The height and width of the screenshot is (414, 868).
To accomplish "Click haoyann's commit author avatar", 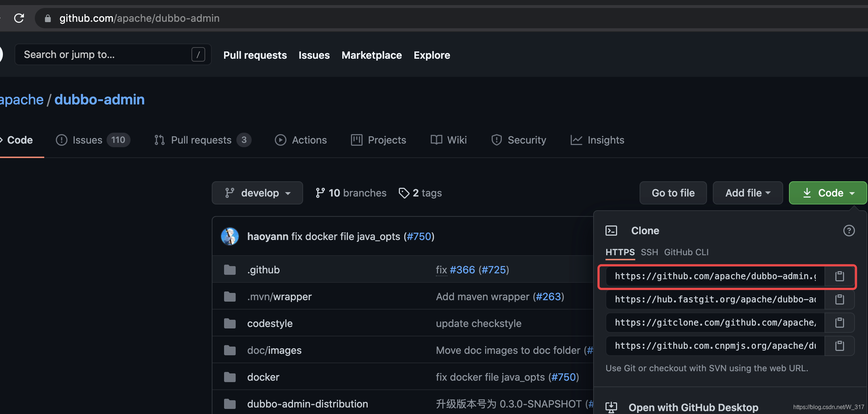I will [230, 236].
